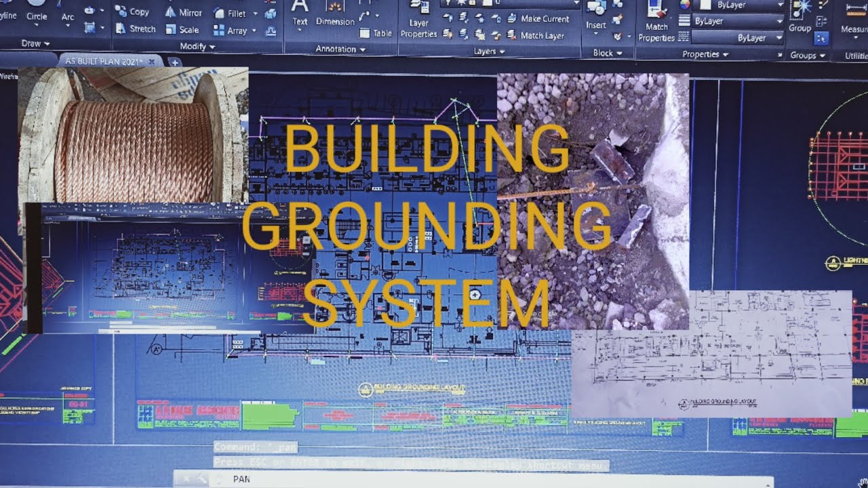Select the Arc draw tool
This screenshot has width=868, height=488.
68,12
